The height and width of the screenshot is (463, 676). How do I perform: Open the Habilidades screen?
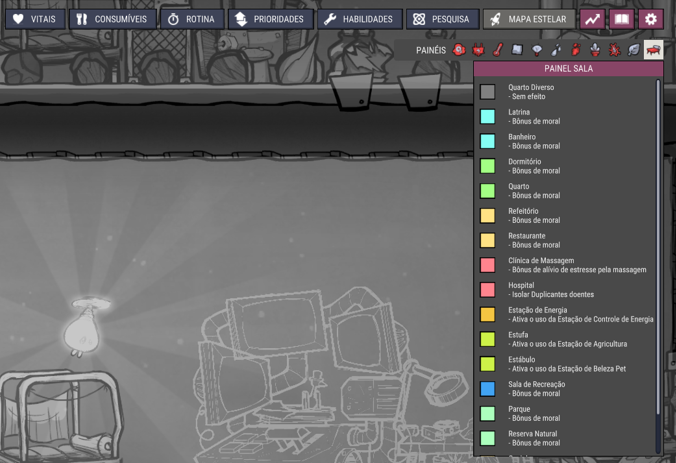coord(360,19)
